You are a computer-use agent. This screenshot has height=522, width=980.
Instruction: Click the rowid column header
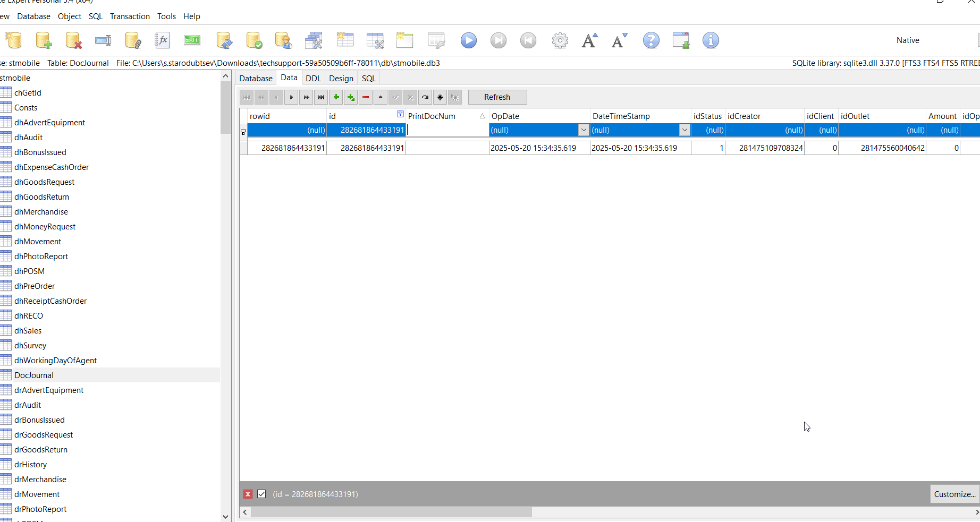point(287,116)
